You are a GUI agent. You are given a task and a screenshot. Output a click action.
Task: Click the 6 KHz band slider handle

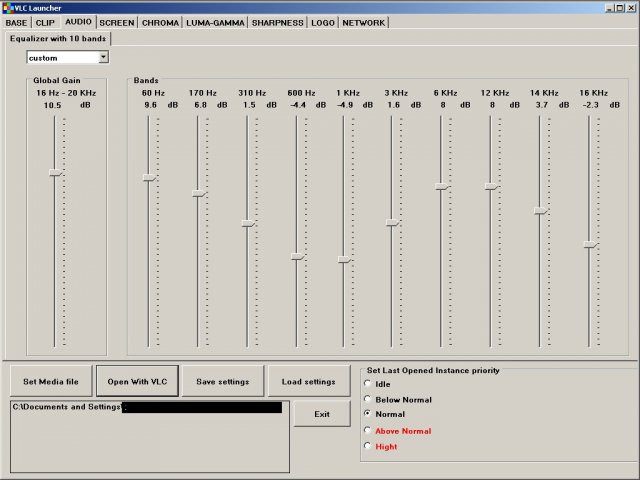pyautogui.click(x=442, y=187)
